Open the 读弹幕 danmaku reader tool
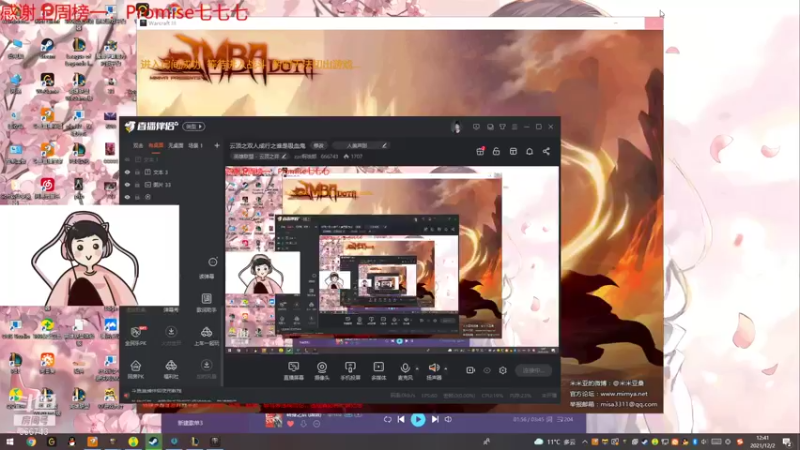 point(207,268)
